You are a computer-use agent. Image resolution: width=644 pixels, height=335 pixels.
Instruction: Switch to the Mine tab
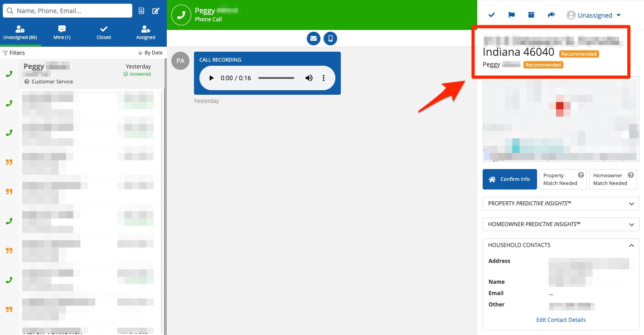[x=62, y=33]
